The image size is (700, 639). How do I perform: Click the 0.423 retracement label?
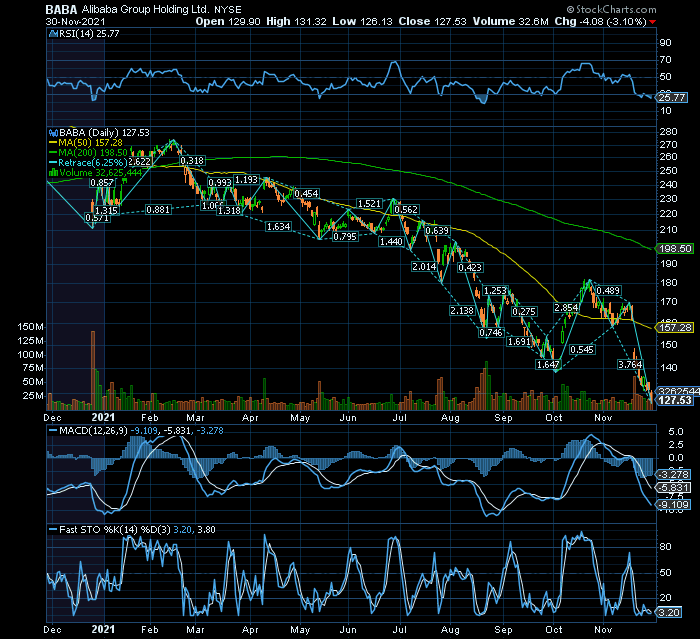470,267
